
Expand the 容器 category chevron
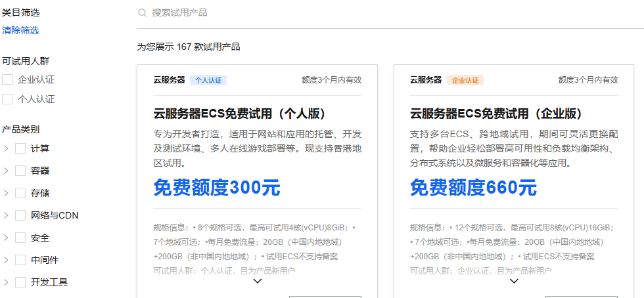point(6,171)
